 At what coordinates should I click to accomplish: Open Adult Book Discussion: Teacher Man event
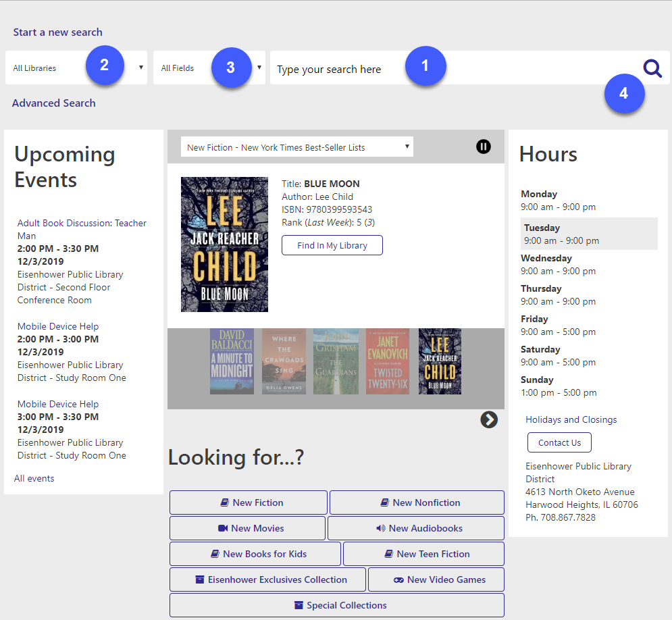coord(82,229)
